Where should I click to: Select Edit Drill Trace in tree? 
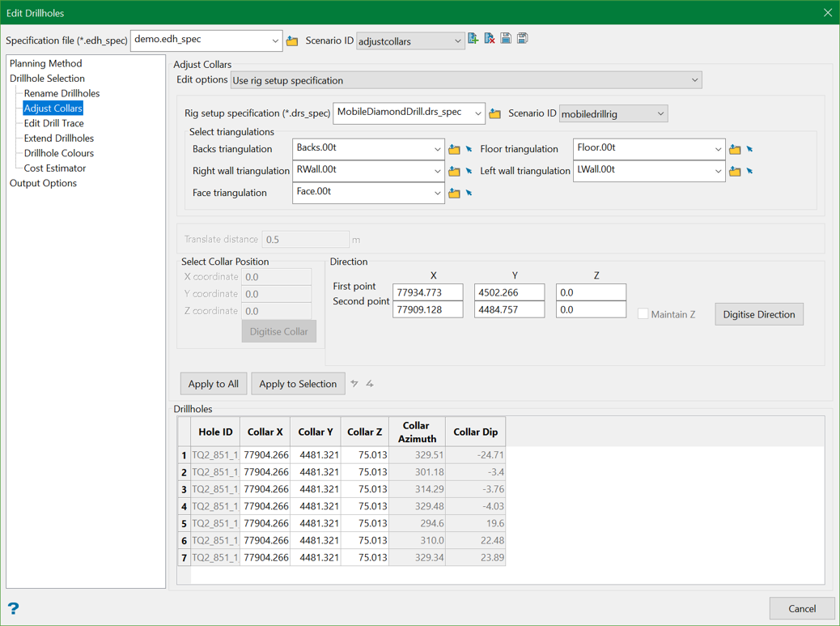tap(53, 123)
